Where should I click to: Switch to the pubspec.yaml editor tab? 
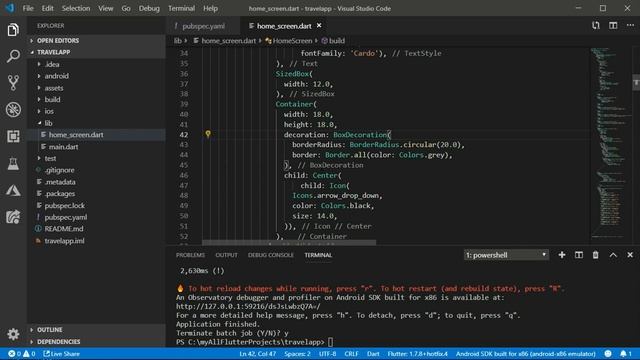[203, 26]
